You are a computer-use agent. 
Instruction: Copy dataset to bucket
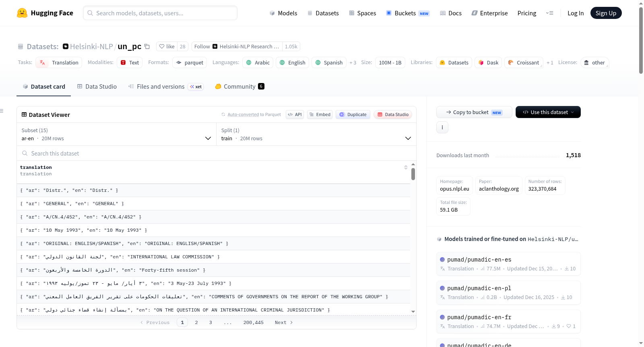click(x=474, y=112)
